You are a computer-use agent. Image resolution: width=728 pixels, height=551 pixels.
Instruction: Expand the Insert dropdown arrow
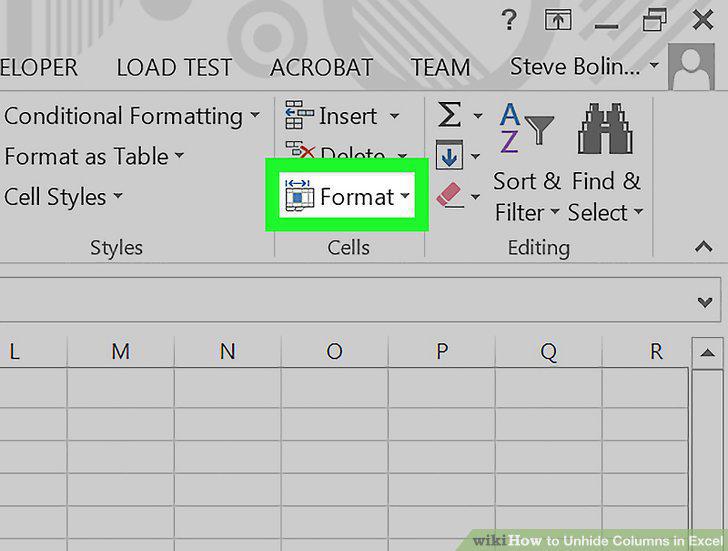394,115
